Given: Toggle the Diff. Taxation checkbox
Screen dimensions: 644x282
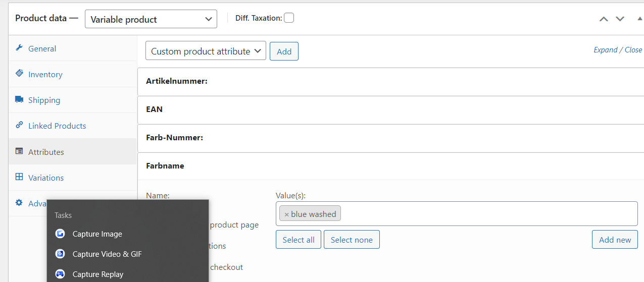Looking at the screenshot, I should (289, 18).
